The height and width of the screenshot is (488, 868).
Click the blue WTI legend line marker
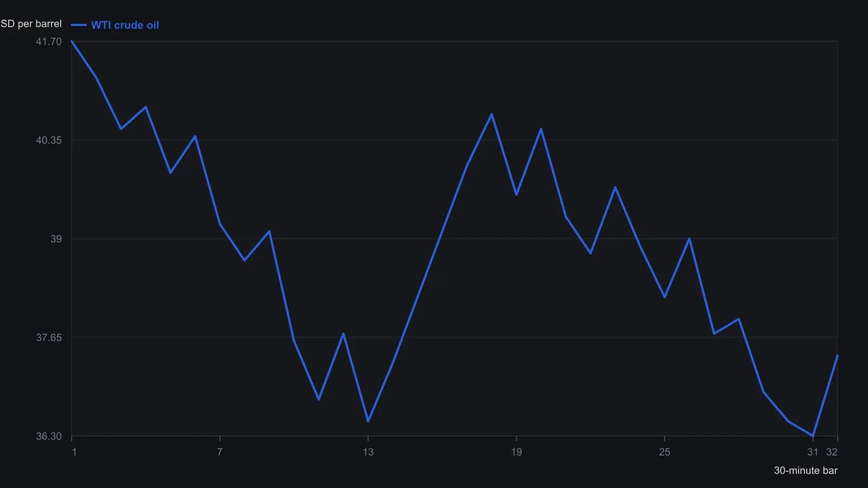(79, 25)
